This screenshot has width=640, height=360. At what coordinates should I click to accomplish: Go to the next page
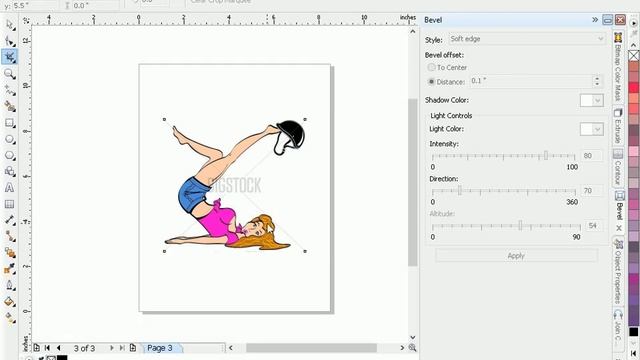111,348
